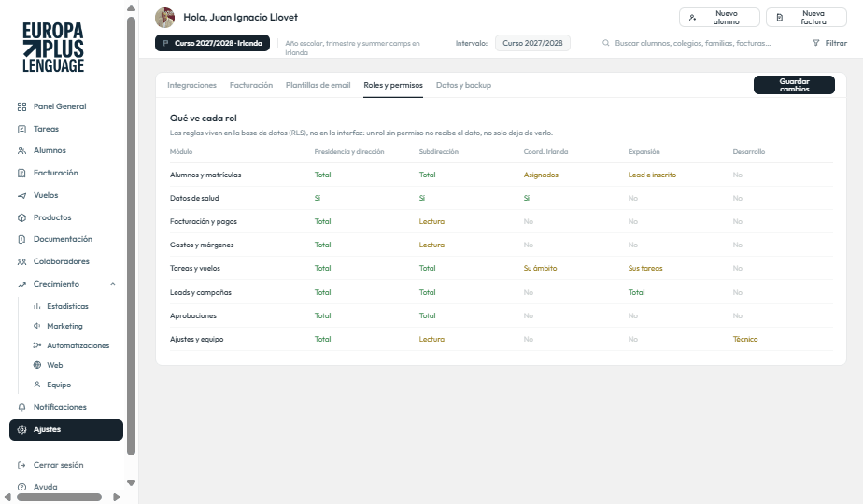Click the Europa Plus Lenguage logo
863x504 pixels.
click(53, 48)
